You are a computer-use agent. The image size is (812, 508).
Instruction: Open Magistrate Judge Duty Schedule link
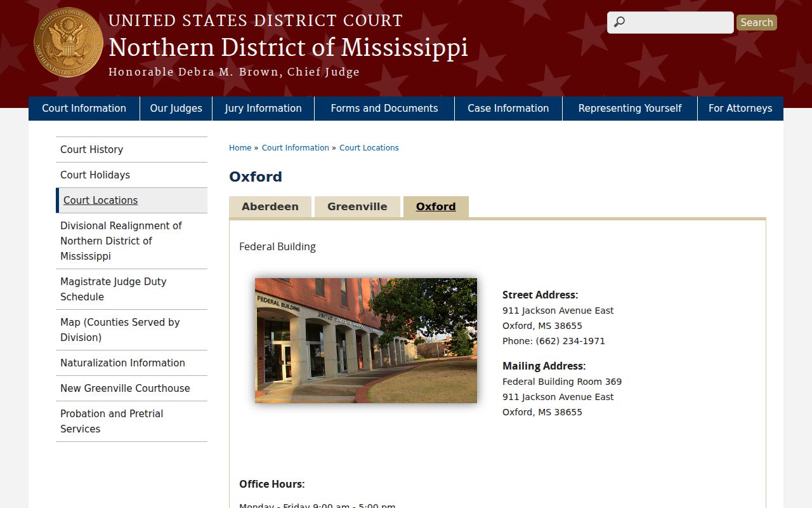click(131, 290)
